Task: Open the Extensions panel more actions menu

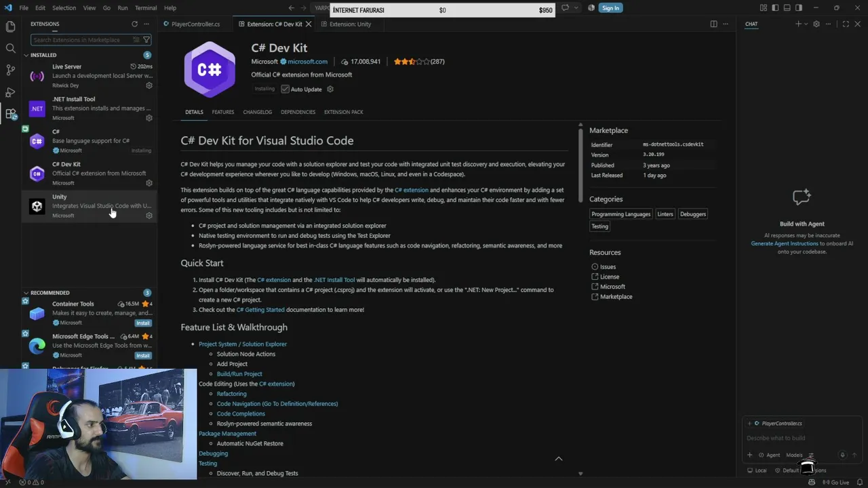Action: click(x=146, y=24)
